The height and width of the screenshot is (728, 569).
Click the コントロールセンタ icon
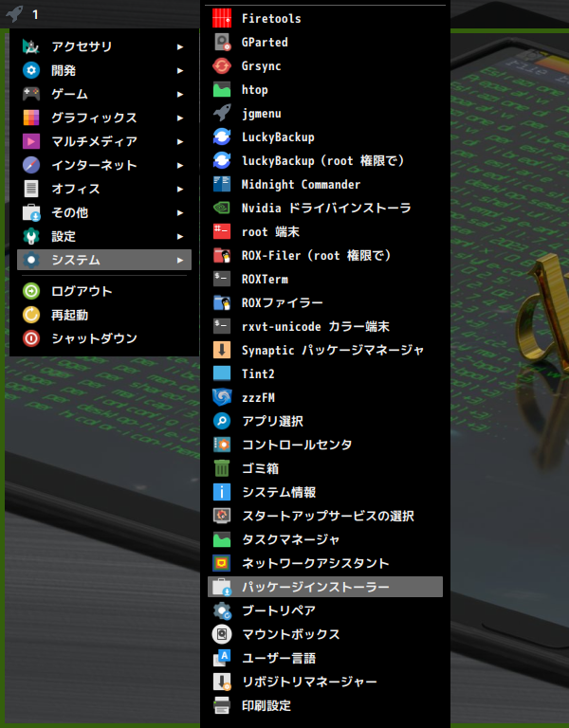pos(222,445)
